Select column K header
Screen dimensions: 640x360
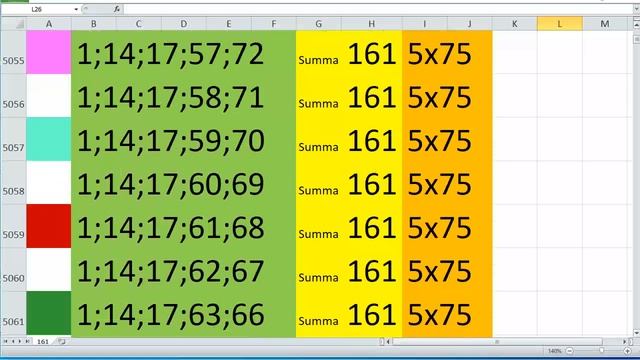514,24
